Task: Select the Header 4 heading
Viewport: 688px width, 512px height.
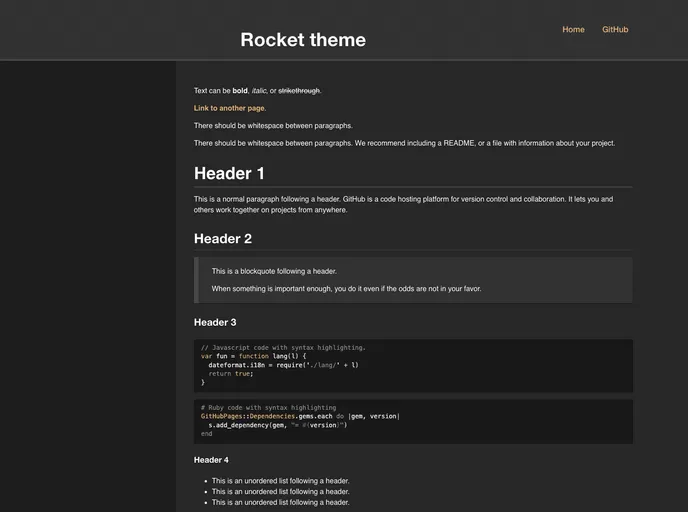Action: (x=211, y=459)
